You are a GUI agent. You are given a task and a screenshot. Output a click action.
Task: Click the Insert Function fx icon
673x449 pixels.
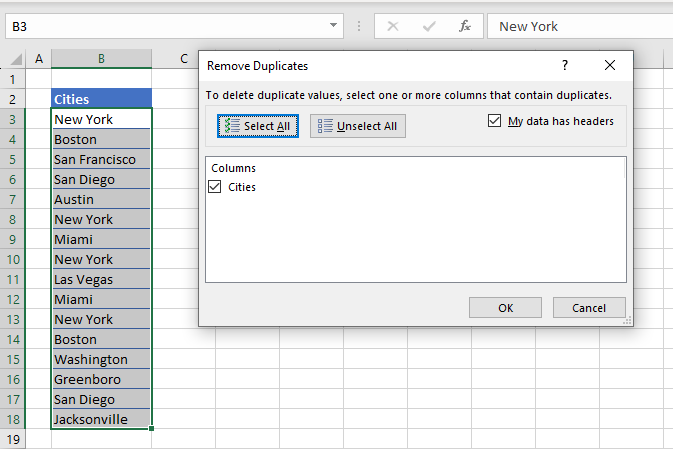(x=465, y=26)
